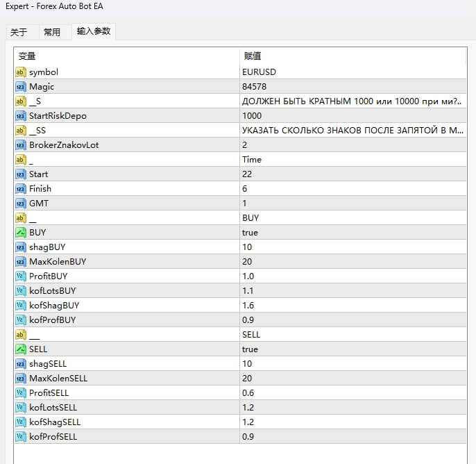Click the integer icon beside Finish

pos(20,189)
